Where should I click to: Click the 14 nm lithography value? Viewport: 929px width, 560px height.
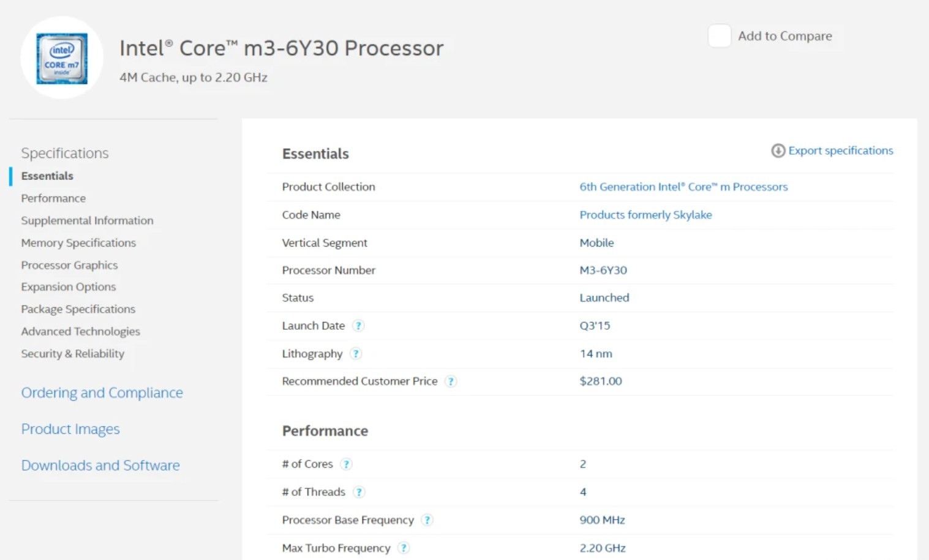click(x=595, y=354)
